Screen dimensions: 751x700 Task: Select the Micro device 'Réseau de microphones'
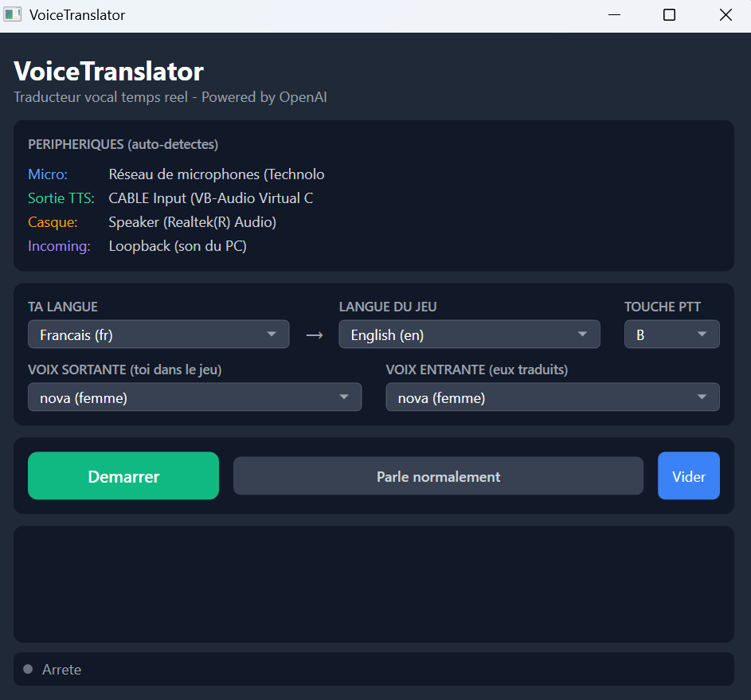tap(216, 174)
